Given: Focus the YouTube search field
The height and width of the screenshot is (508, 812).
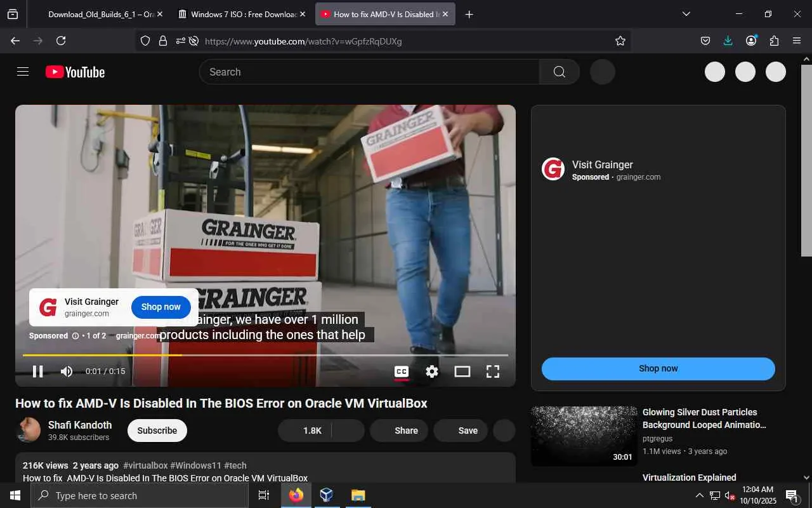Looking at the screenshot, I should [369, 72].
